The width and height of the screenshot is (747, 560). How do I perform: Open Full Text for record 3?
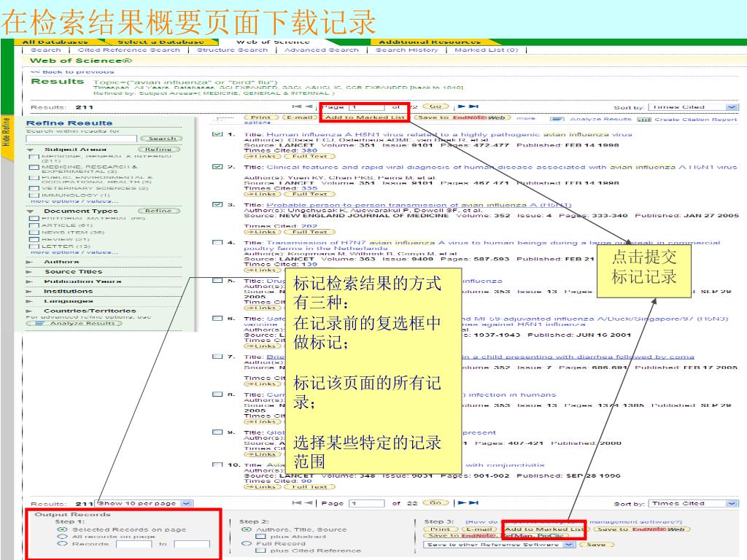tap(309, 232)
